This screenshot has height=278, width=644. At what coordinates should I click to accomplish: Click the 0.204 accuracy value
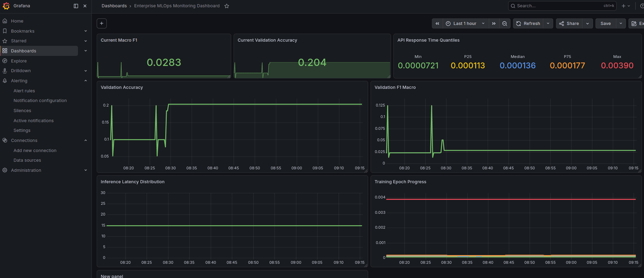click(312, 62)
